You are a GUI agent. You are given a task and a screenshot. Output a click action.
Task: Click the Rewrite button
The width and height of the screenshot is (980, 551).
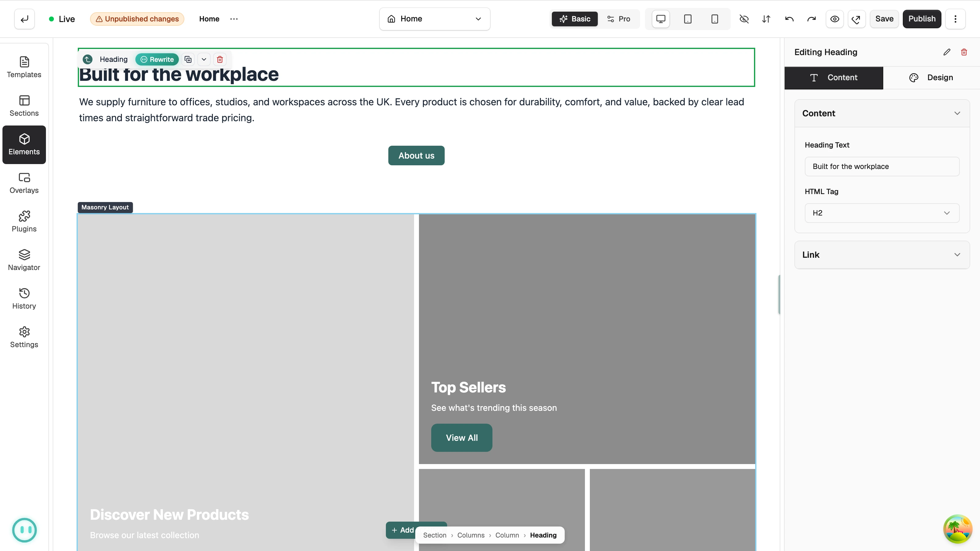(x=157, y=59)
